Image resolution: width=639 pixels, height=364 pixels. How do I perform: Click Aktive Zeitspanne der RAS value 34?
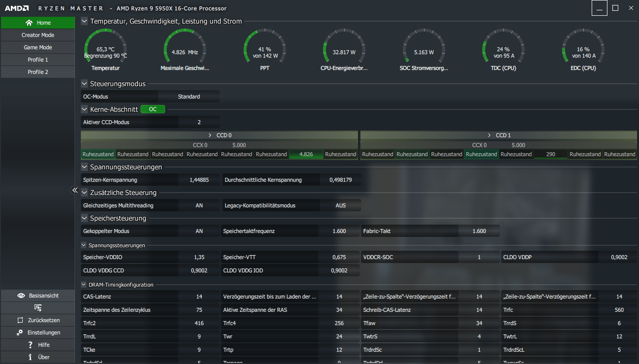click(x=339, y=310)
